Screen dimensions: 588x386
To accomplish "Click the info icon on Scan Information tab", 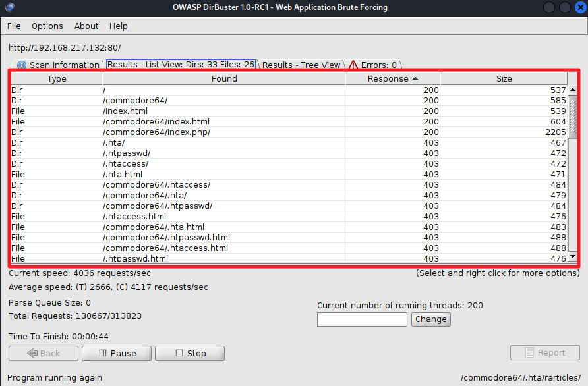I will click(x=22, y=65).
